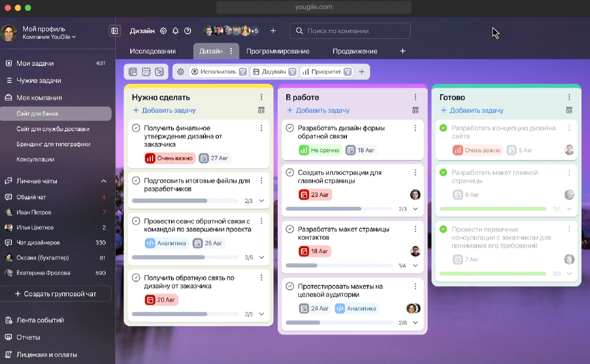Open the Исследования board tab
Viewport: 590px width, 364px height.
coord(153,51)
